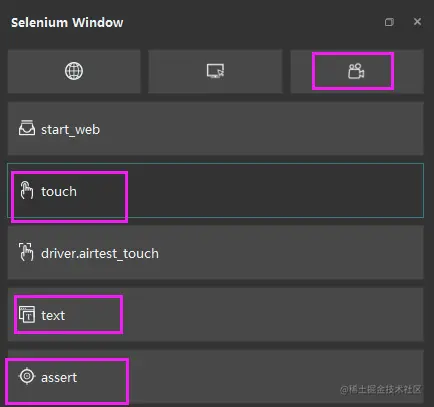The height and width of the screenshot is (407, 434).
Task: Select the start_web command label
Action: 70,129
